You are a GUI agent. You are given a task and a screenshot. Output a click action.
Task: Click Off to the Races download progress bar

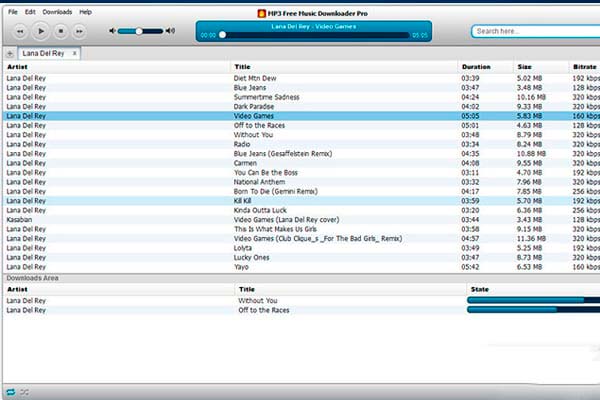click(x=533, y=310)
